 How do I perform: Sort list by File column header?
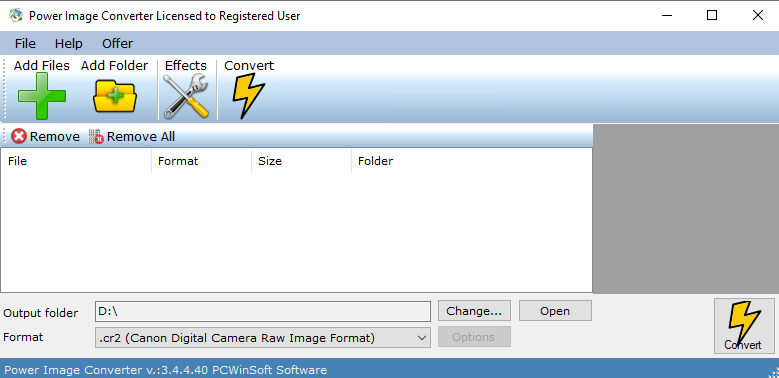point(76,161)
